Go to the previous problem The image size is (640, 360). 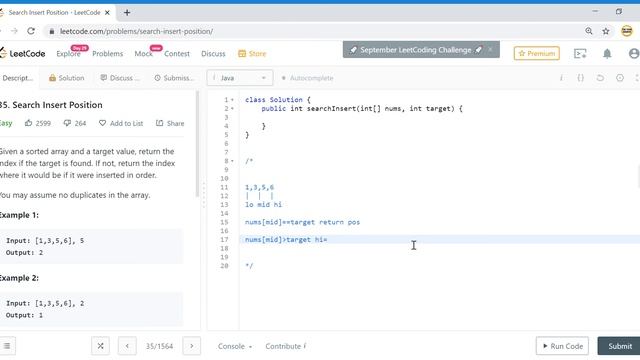[127, 346]
